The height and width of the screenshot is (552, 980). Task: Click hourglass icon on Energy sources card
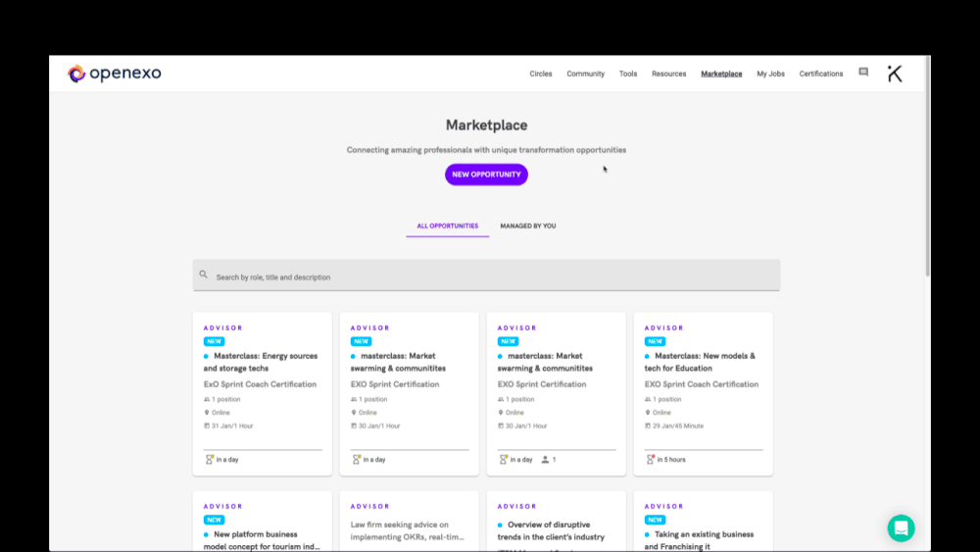[x=210, y=460]
